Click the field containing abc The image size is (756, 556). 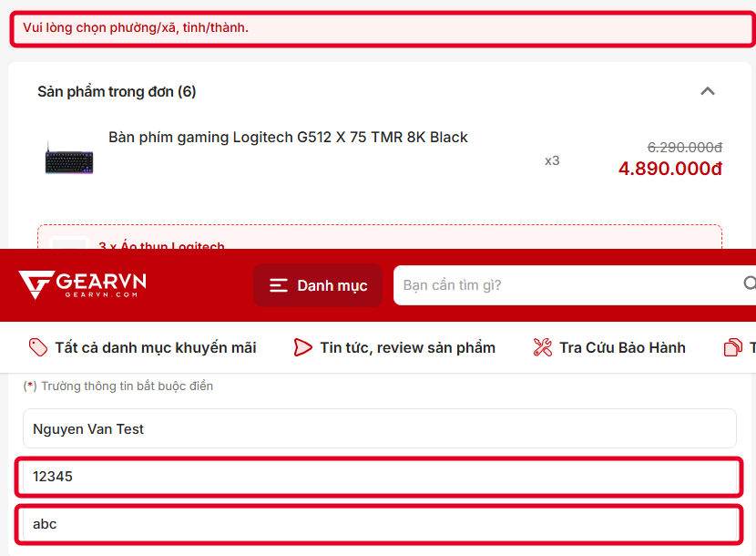coord(380,525)
